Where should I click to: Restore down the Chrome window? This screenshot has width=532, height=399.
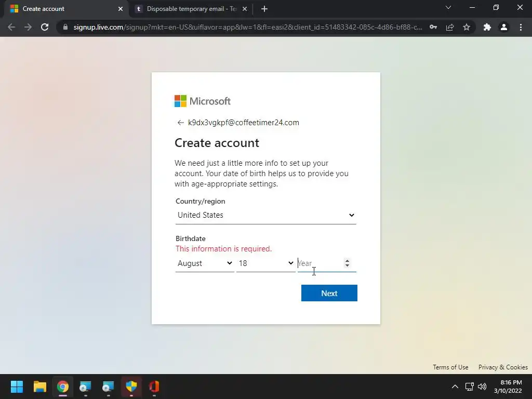(x=496, y=7)
